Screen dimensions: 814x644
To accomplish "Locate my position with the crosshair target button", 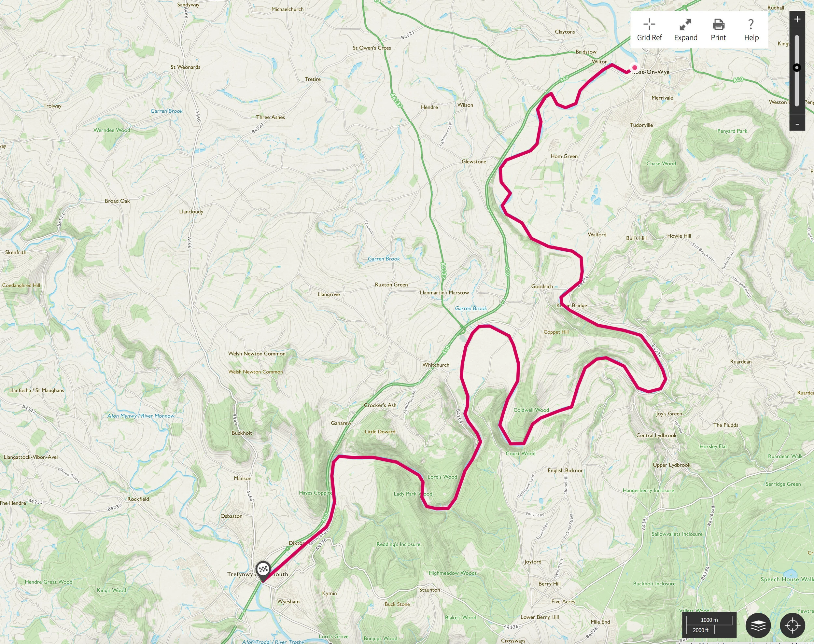I will click(x=792, y=626).
